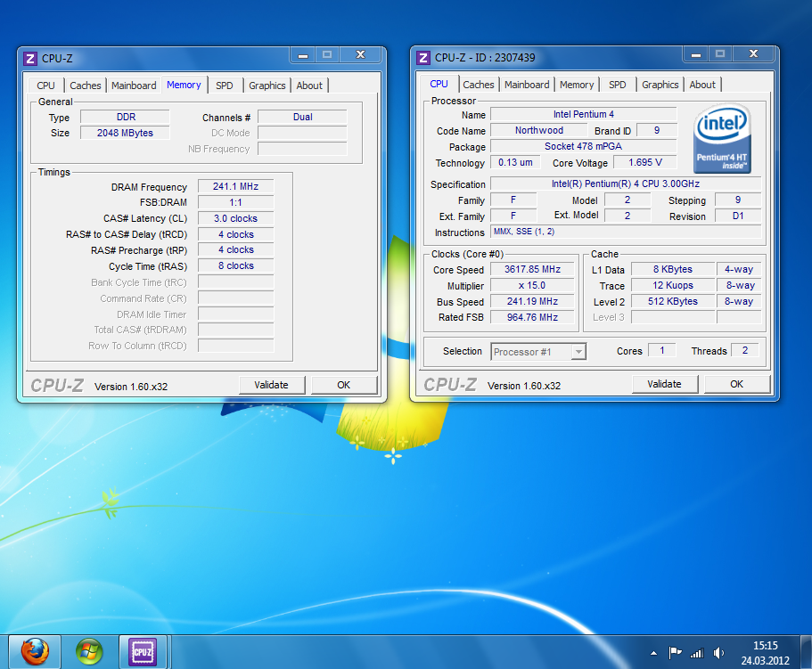Click the L1 Data value 8 KBytes
The image size is (812, 669).
(673, 270)
